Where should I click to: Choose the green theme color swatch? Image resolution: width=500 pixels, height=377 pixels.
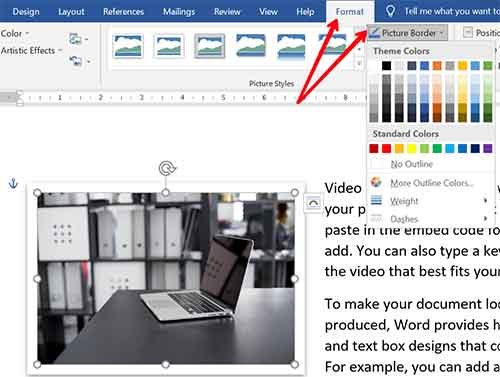(x=488, y=66)
